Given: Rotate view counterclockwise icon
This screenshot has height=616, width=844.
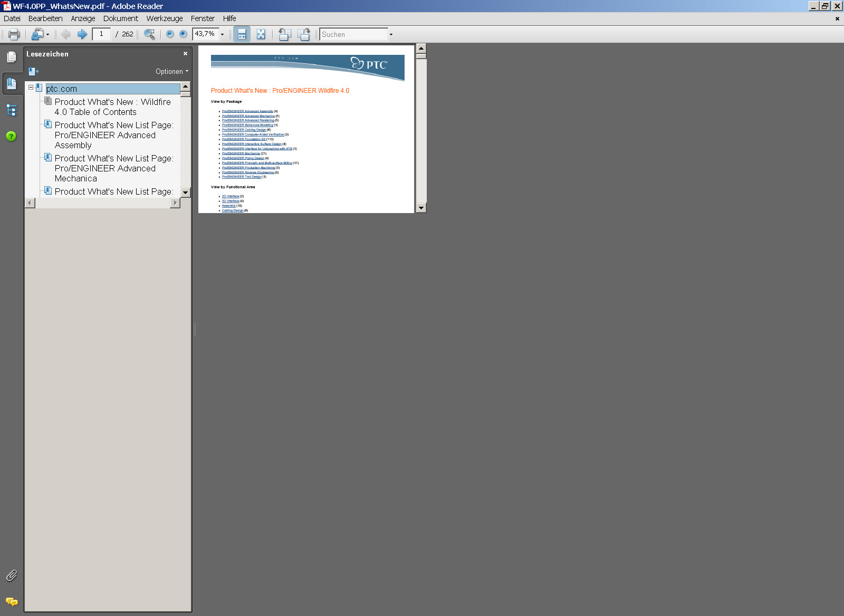Looking at the screenshot, I should pos(284,34).
